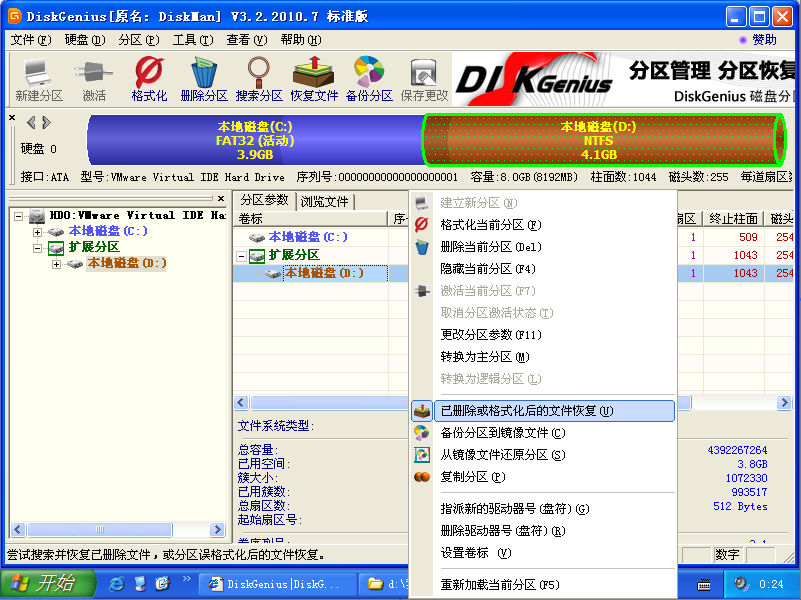The height and width of the screenshot is (600, 801).
Task: Open the 工具(T) menu
Action: coord(185,40)
